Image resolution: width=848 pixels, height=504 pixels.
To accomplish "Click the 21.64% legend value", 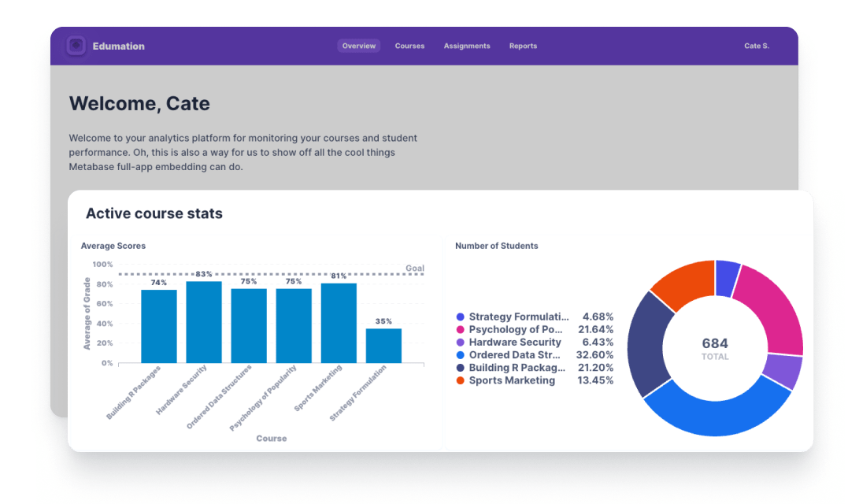I will [595, 329].
